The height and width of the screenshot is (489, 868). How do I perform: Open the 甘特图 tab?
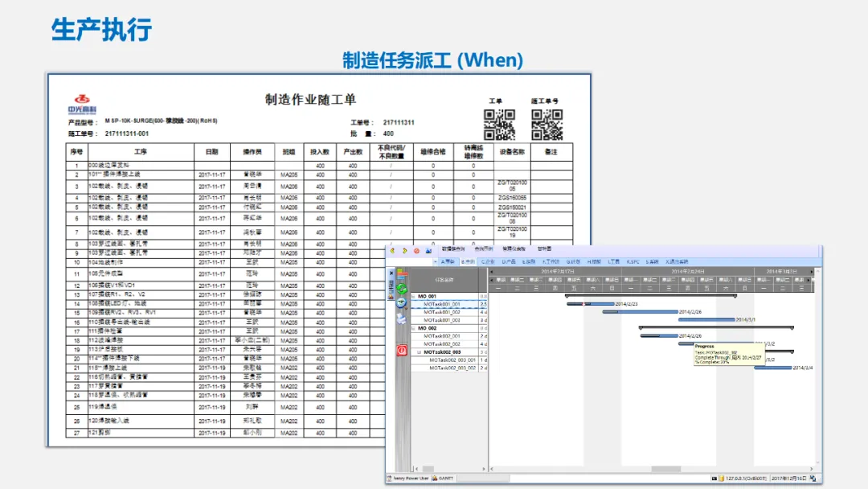pyautogui.click(x=545, y=249)
